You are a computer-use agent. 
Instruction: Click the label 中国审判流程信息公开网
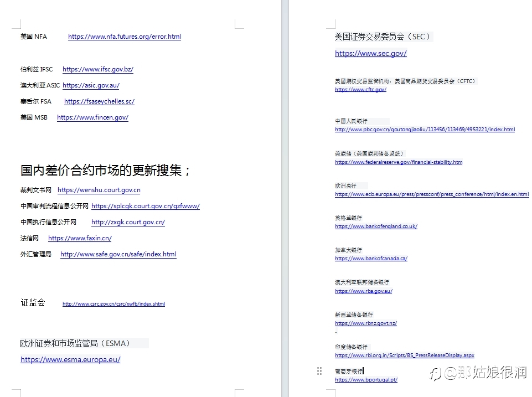point(54,206)
